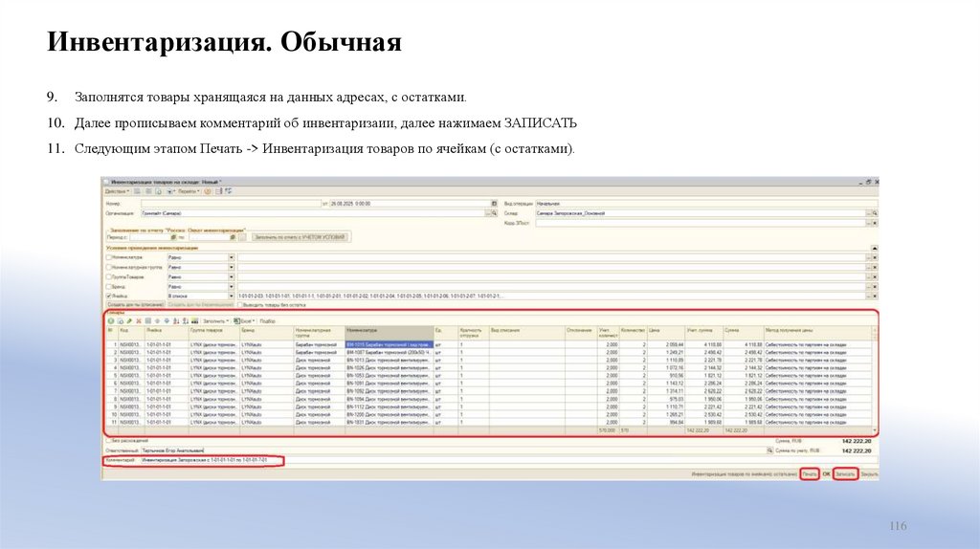Screen dimensions: 980x549
Task: Click the move row down arrow in the goods toolbar
Action: pos(167,321)
